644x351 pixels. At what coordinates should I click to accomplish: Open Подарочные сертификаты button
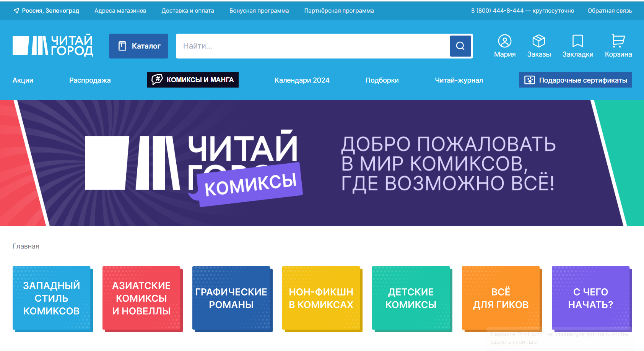[575, 80]
